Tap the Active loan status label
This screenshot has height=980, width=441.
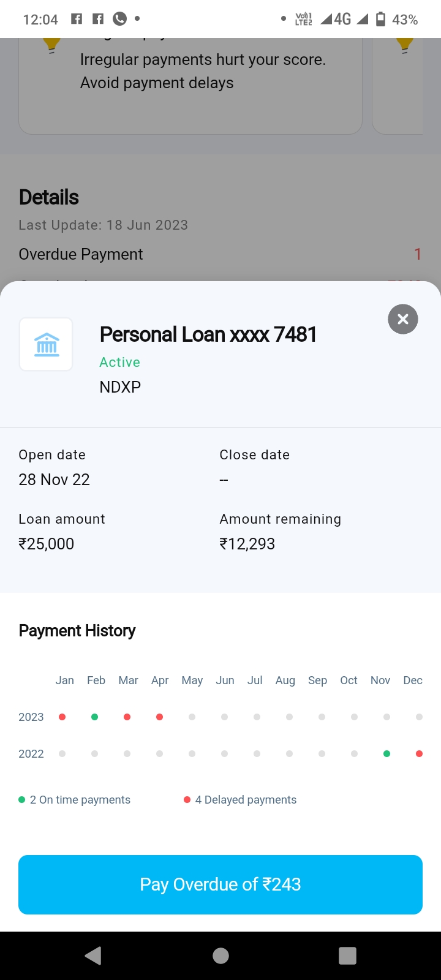[120, 362]
